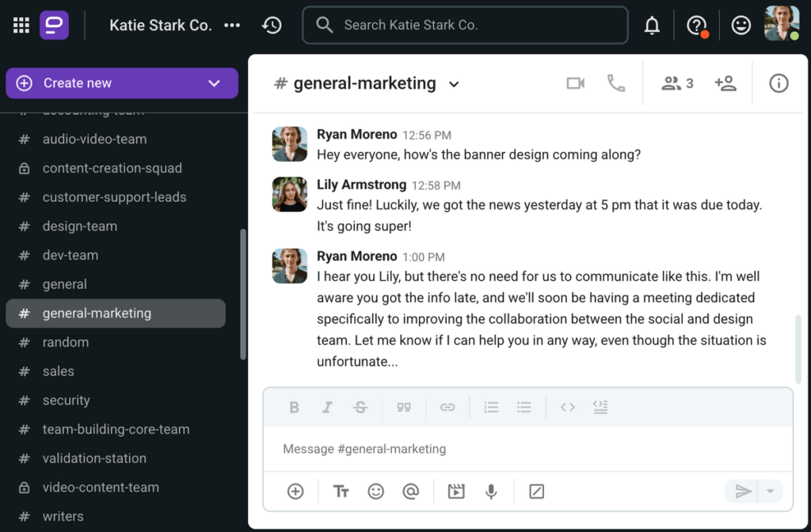
Task: Start a voice call
Action: [x=617, y=83]
